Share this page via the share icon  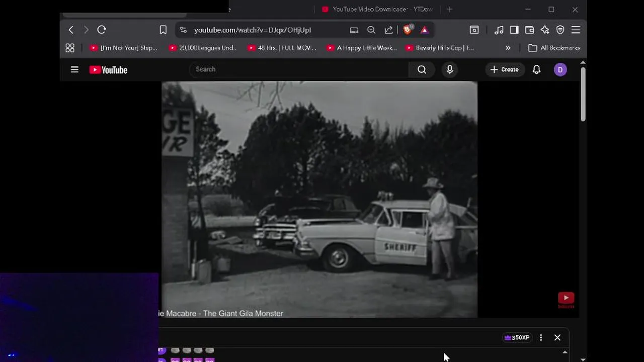[x=388, y=30]
